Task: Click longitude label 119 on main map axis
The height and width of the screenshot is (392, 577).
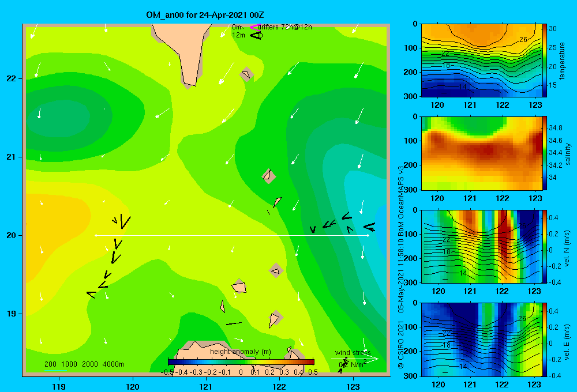Action: 59,386
